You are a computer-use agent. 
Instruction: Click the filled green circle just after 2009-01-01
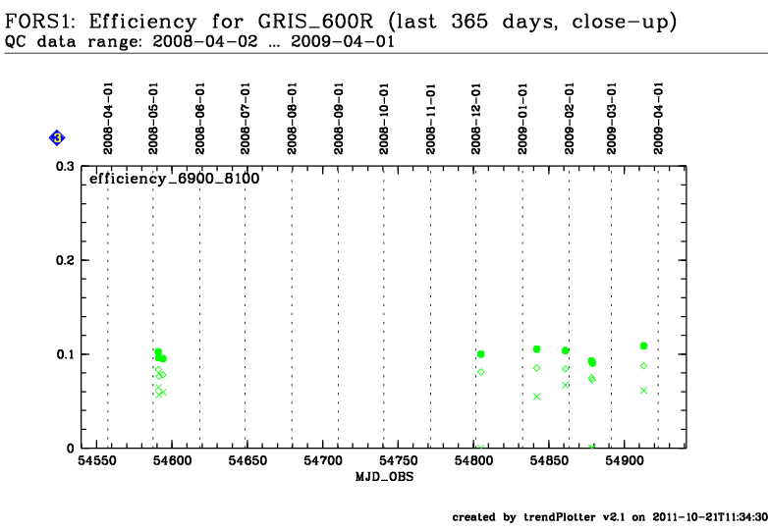(537, 349)
